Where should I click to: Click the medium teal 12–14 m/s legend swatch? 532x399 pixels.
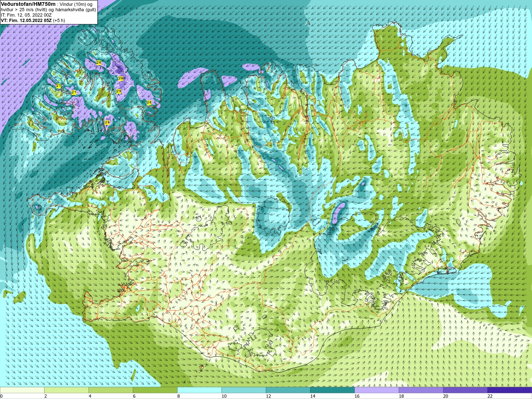tap(288, 390)
